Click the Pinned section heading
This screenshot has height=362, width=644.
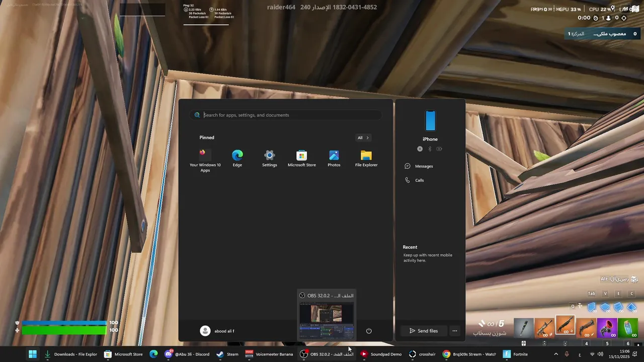pos(207,137)
